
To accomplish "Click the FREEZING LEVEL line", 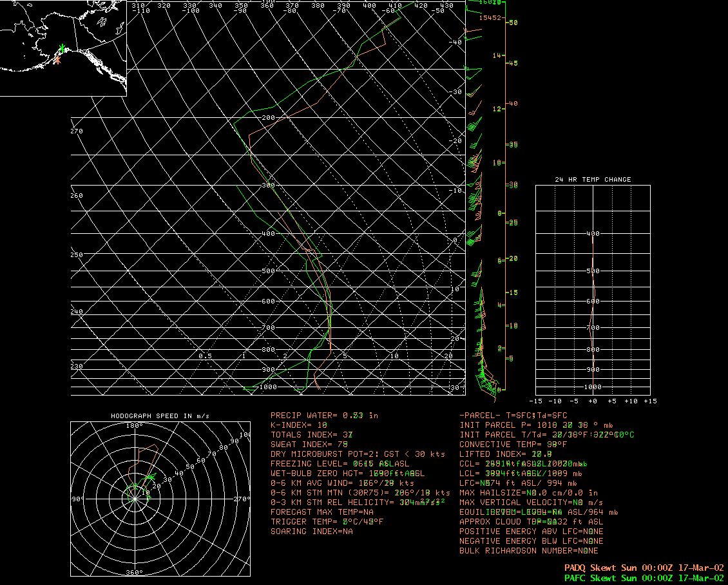I will pyautogui.click(x=340, y=464).
